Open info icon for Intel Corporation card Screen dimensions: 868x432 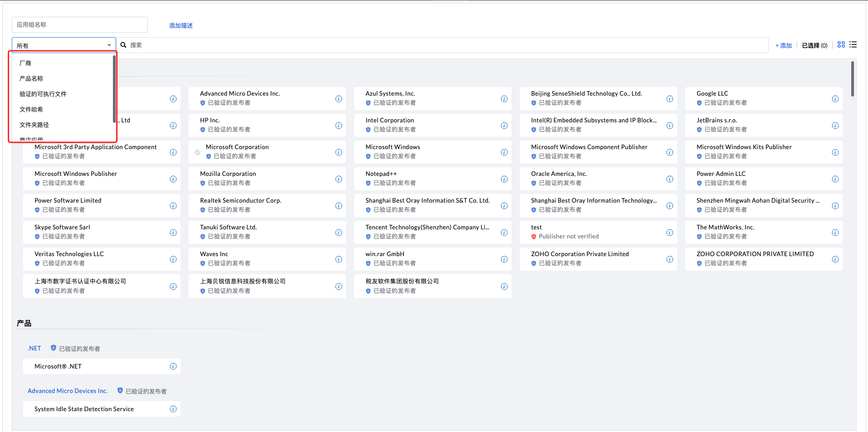[x=504, y=126]
